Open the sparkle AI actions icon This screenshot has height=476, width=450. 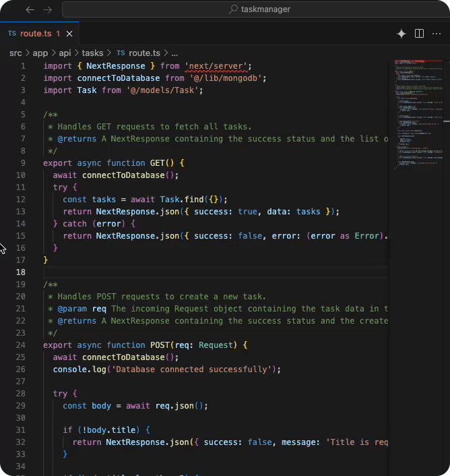click(x=401, y=34)
